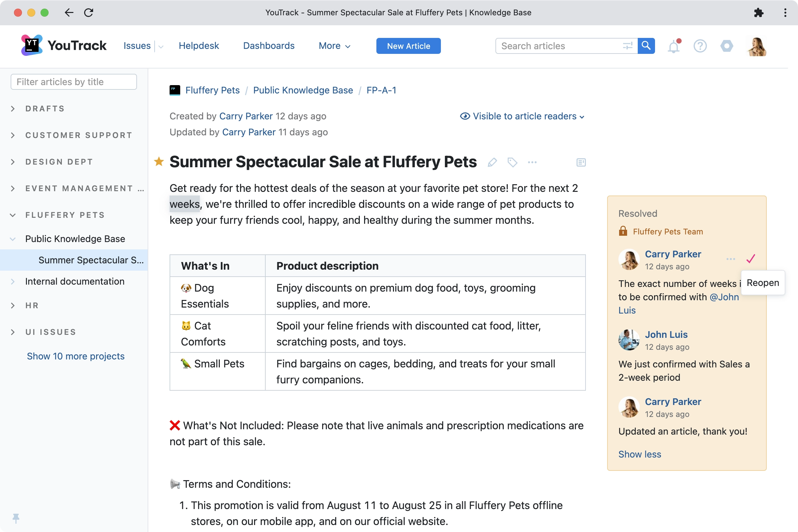
Task: Click the New Article button
Action: point(409,46)
